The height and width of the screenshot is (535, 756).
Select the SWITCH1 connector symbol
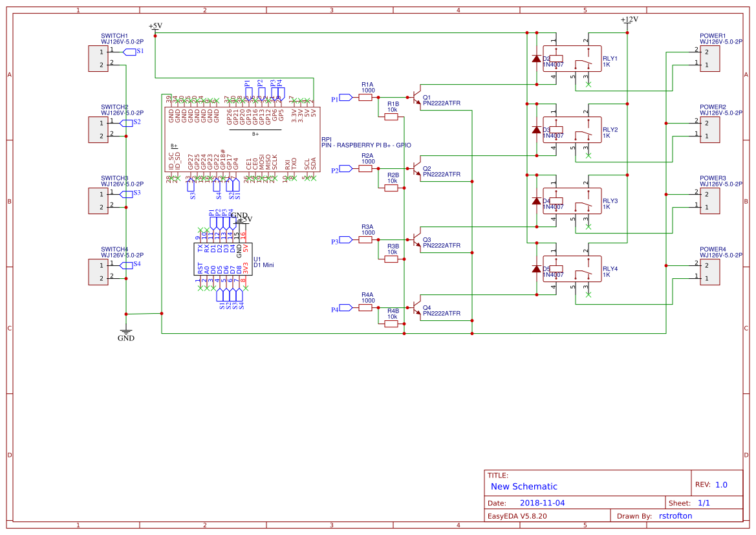(98, 58)
